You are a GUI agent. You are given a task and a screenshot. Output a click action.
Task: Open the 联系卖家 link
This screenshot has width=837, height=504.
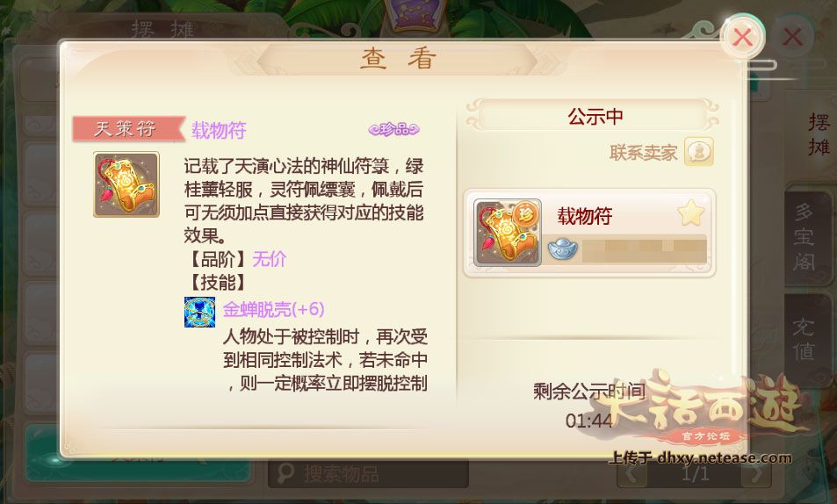click(643, 153)
